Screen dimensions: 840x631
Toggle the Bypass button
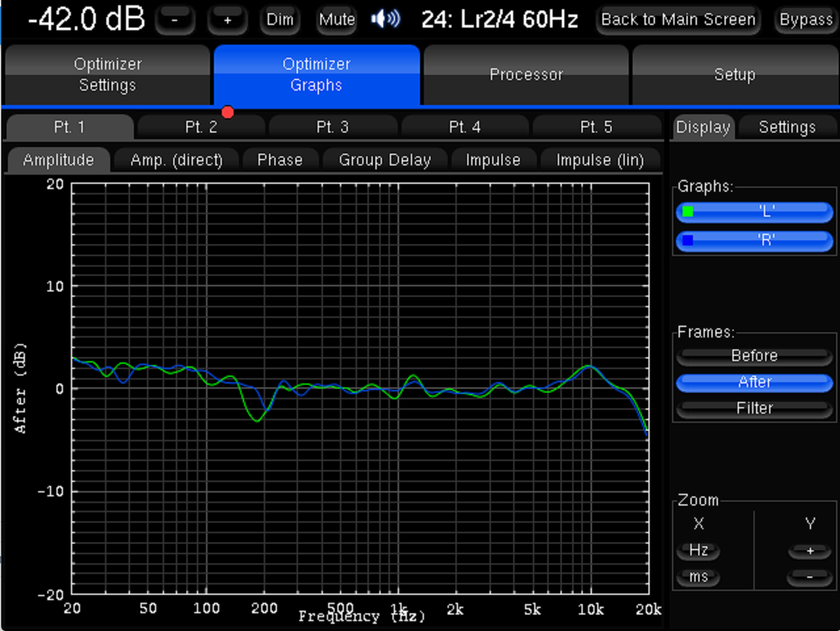coord(806,20)
